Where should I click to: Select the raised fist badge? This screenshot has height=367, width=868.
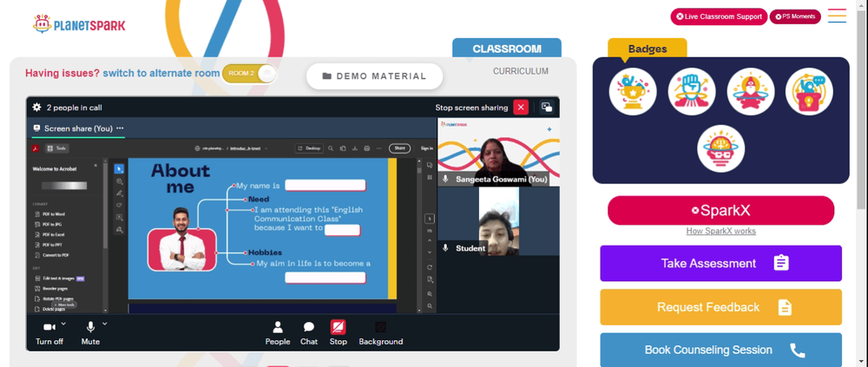(692, 91)
